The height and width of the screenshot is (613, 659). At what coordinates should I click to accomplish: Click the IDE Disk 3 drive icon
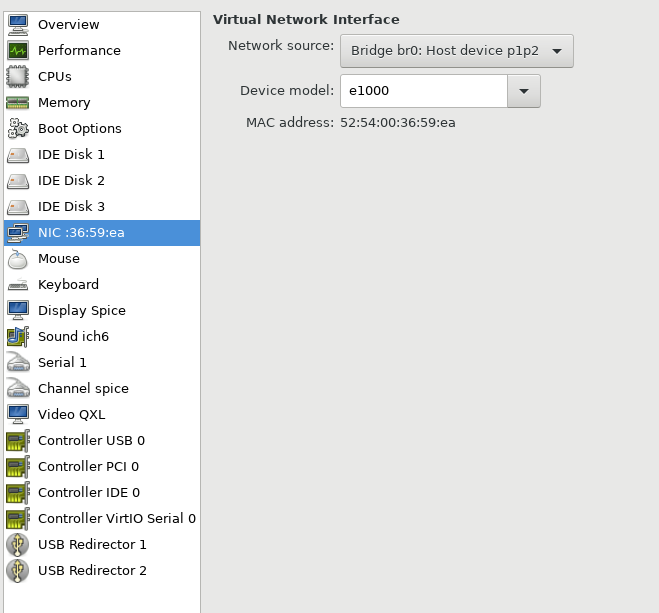(x=18, y=207)
